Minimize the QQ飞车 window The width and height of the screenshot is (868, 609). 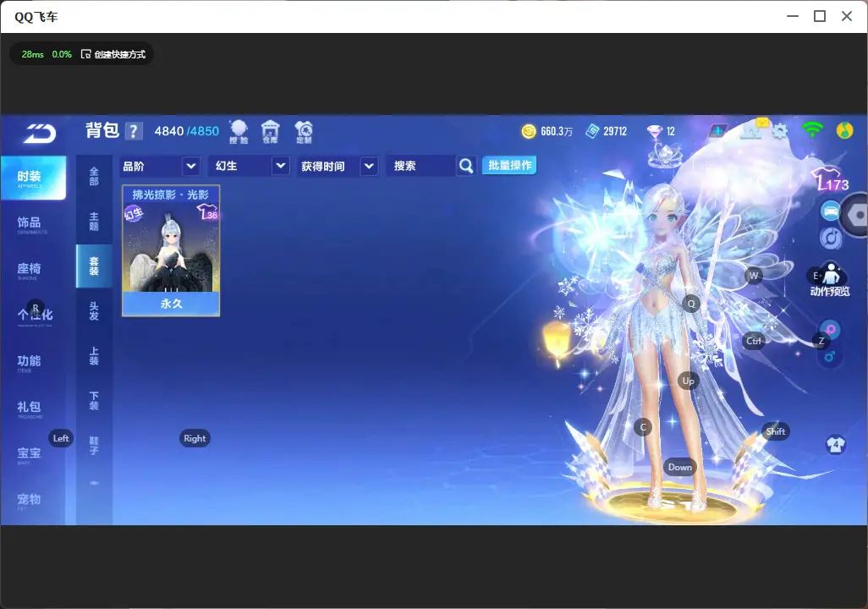[793, 16]
